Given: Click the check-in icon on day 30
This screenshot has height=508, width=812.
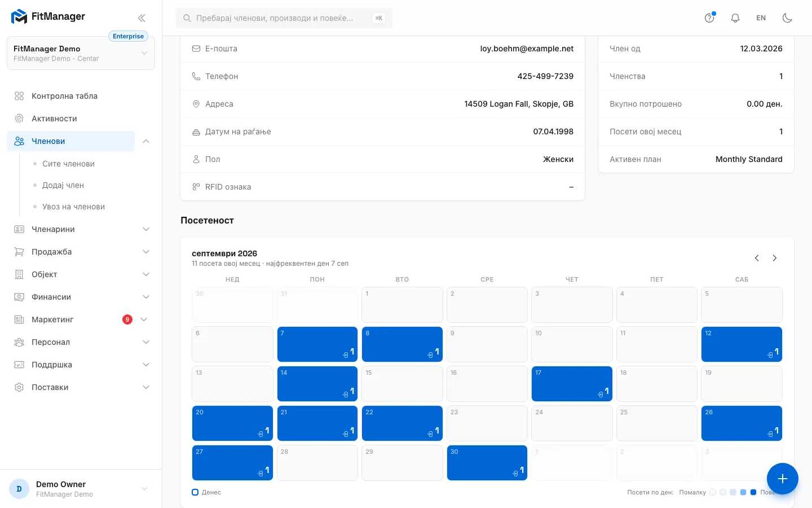Looking at the screenshot, I should coord(515,474).
